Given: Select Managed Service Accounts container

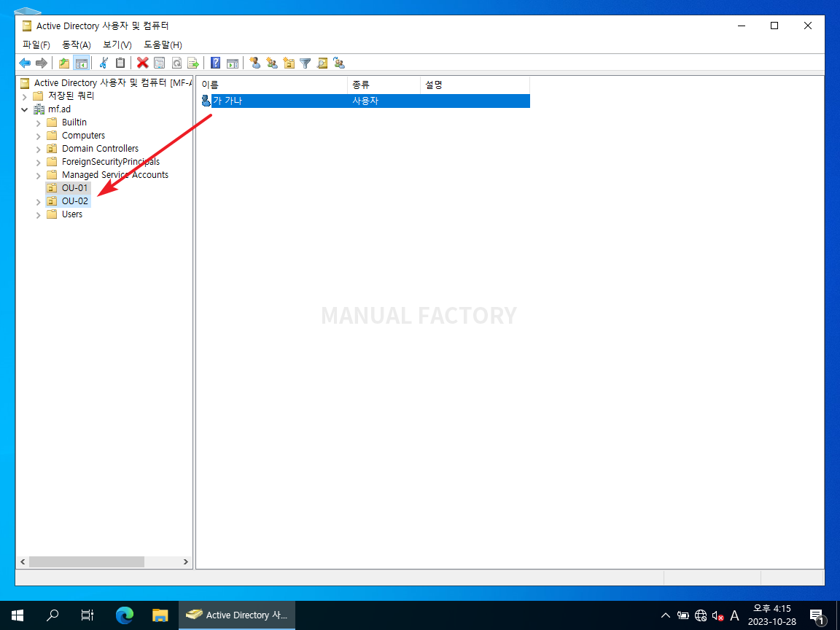Looking at the screenshot, I should click(x=114, y=175).
